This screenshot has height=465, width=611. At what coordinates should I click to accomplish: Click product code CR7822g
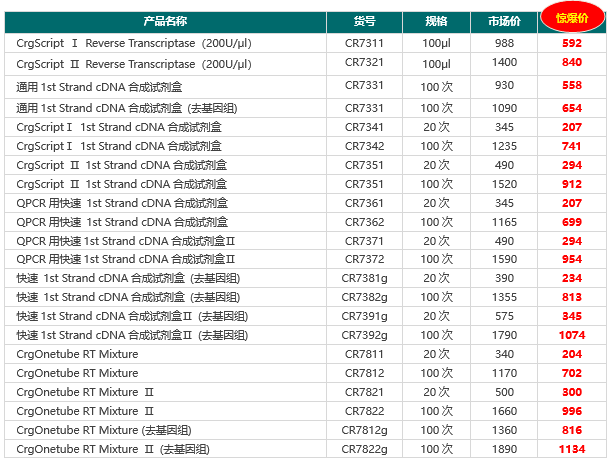tap(364, 450)
